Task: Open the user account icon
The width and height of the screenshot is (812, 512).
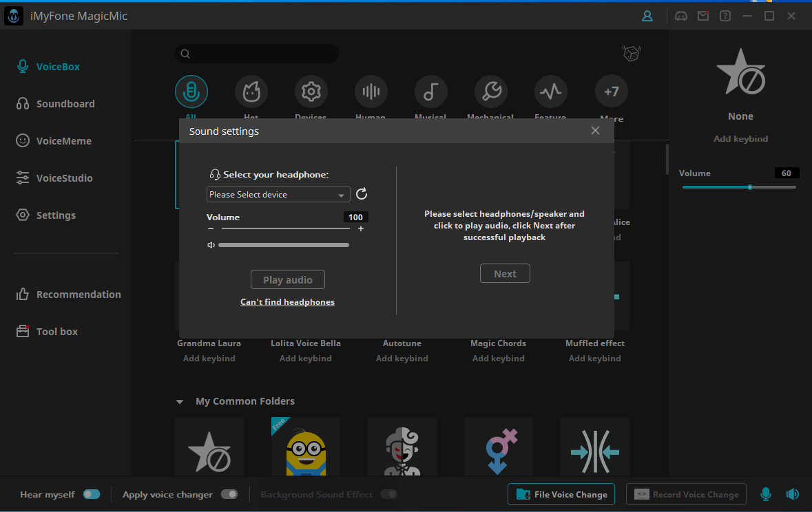Action: 647,16
